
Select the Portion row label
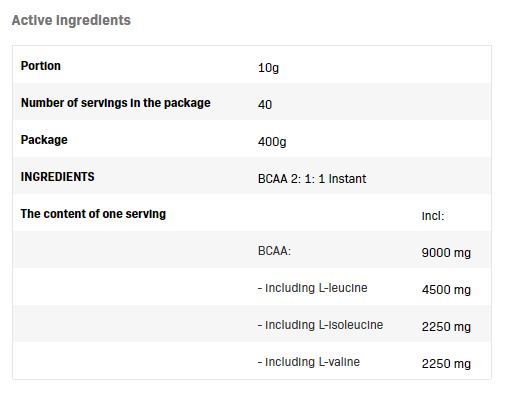(x=41, y=66)
